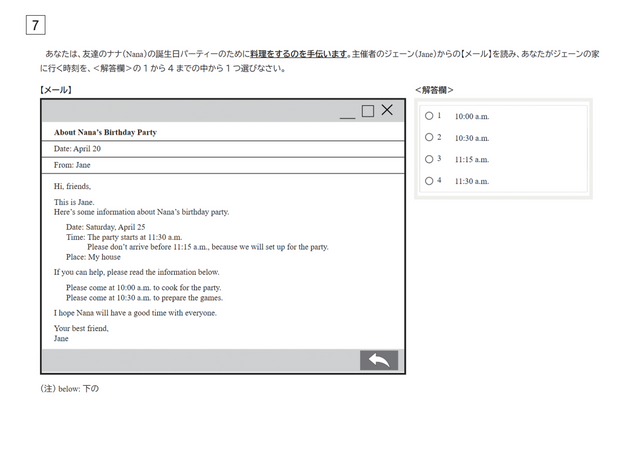Choose answer 2, 10:30 a.m.
Viewport: 640px width, 453px height.
(429, 138)
